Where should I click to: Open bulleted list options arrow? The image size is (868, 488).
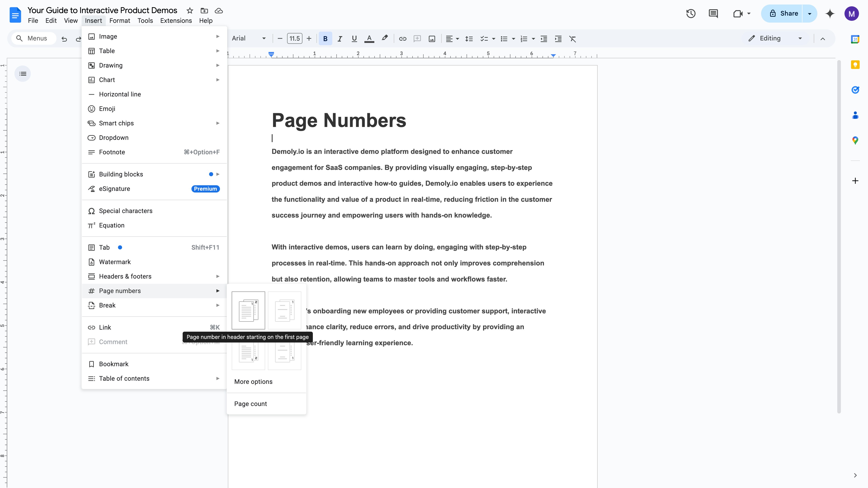click(x=514, y=39)
